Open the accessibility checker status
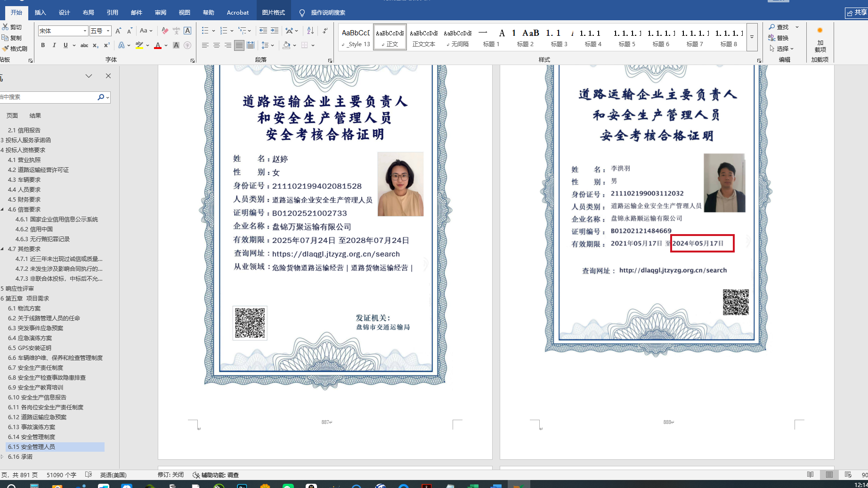 click(216, 475)
